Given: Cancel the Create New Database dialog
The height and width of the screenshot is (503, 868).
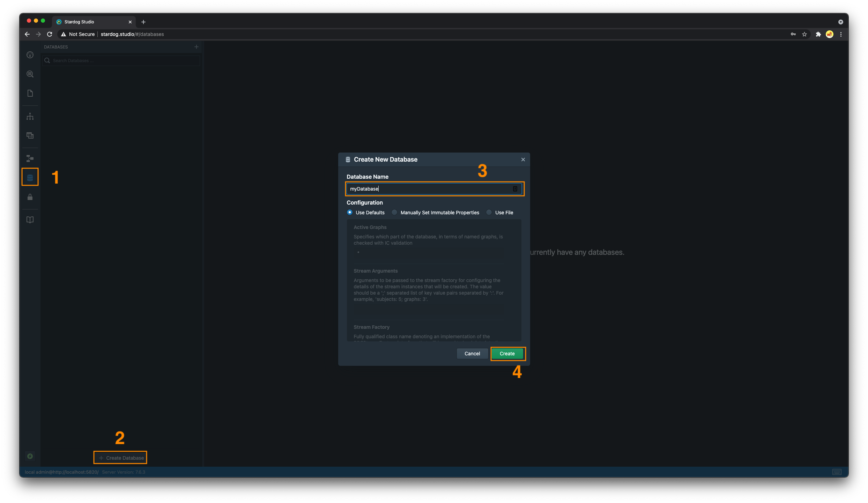Looking at the screenshot, I should tap(472, 354).
